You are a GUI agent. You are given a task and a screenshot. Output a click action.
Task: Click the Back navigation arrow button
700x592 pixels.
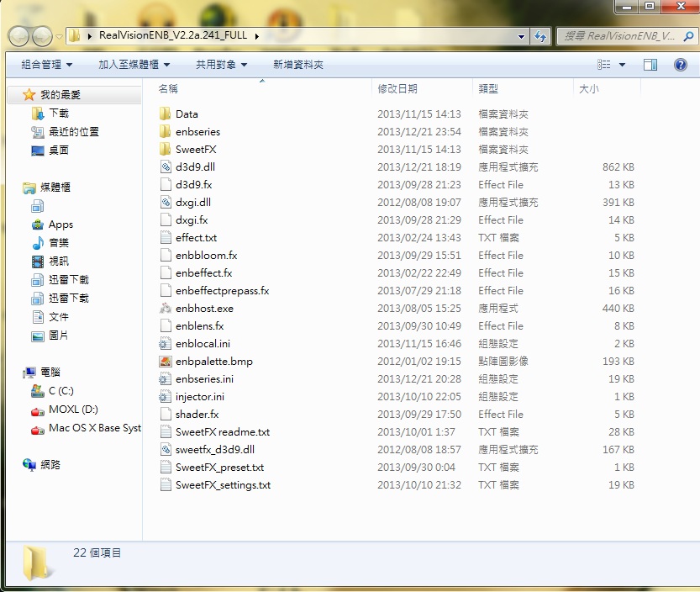18,36
